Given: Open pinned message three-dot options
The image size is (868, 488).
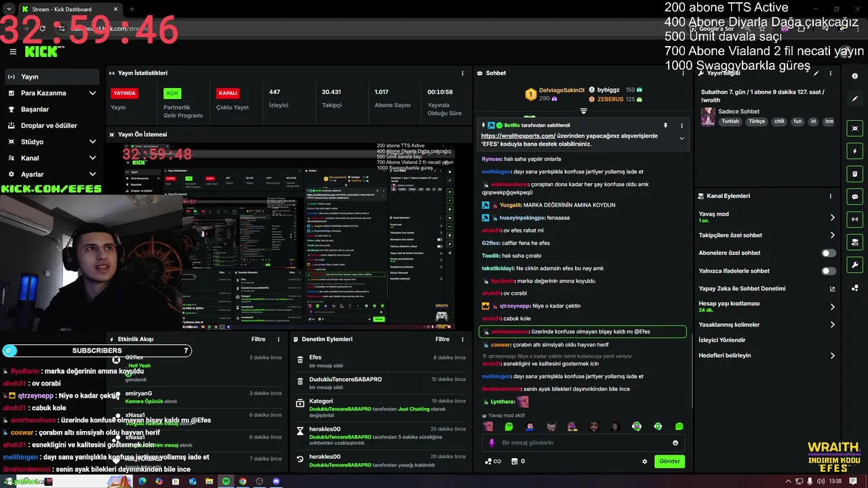Looking at the screenshot, I should pos(682,125).
